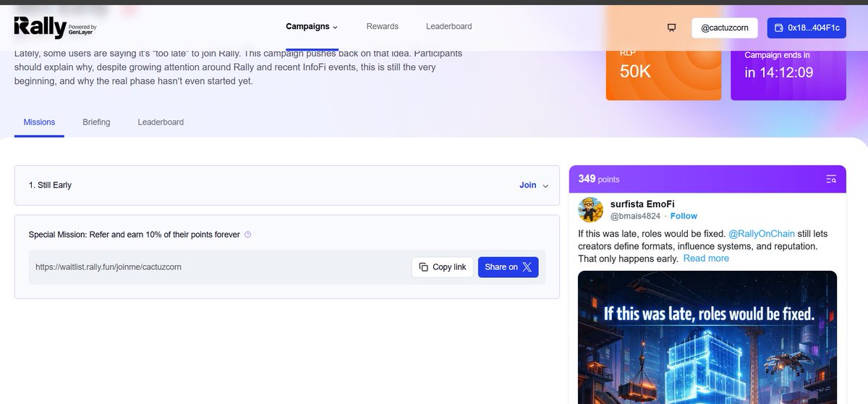Image resolution: width=868 pixels, height=404 pixels.
Task: Click the copy icon in Copy link
Action: [x=424, y=267]
